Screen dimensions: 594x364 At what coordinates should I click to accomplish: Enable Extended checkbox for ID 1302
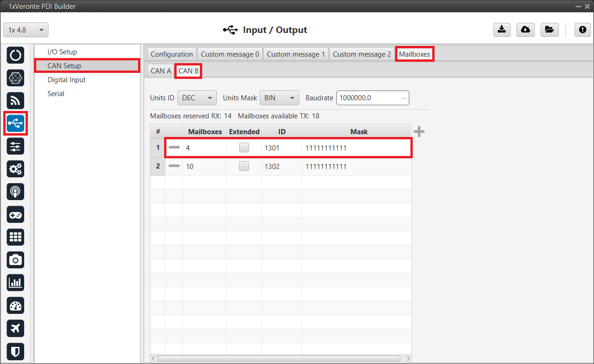244,166
